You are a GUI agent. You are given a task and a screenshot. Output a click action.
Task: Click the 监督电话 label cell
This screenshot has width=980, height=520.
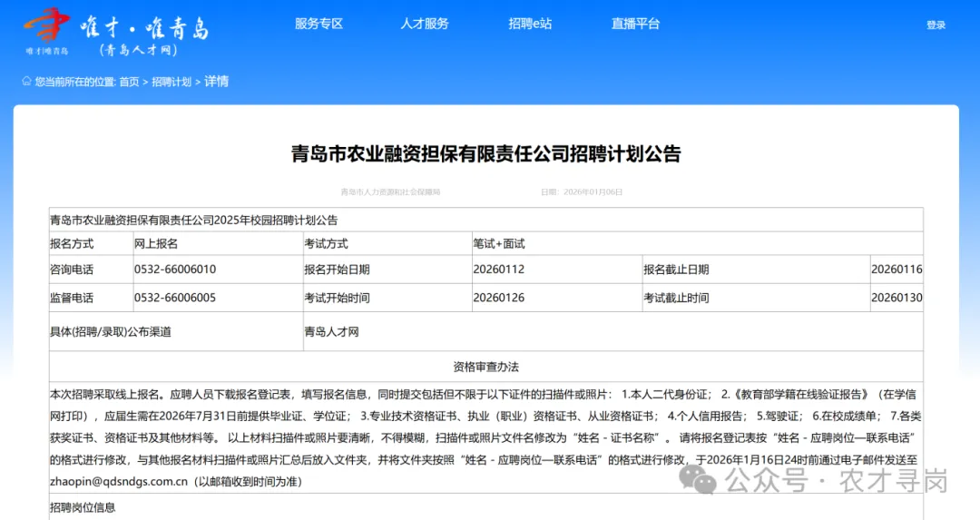point(92,299)
